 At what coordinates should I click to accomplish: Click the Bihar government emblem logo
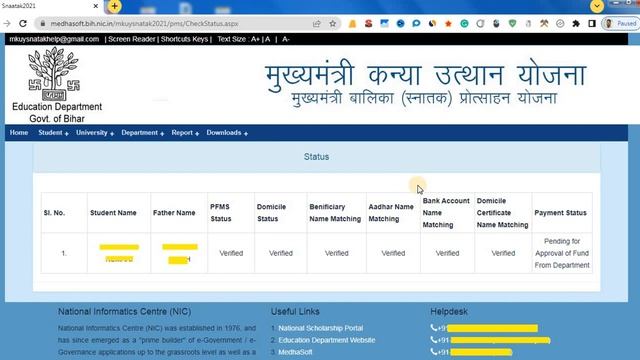(x=53, y=74)
